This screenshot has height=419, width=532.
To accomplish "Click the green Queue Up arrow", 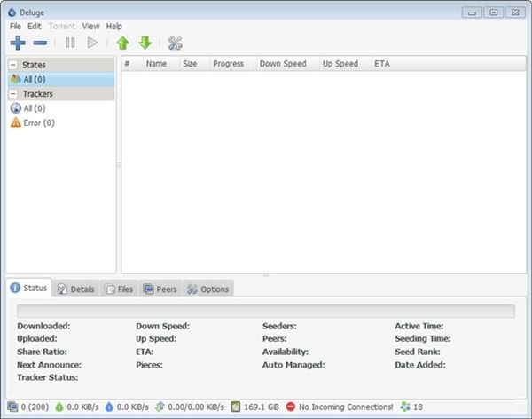I will 122,43.
